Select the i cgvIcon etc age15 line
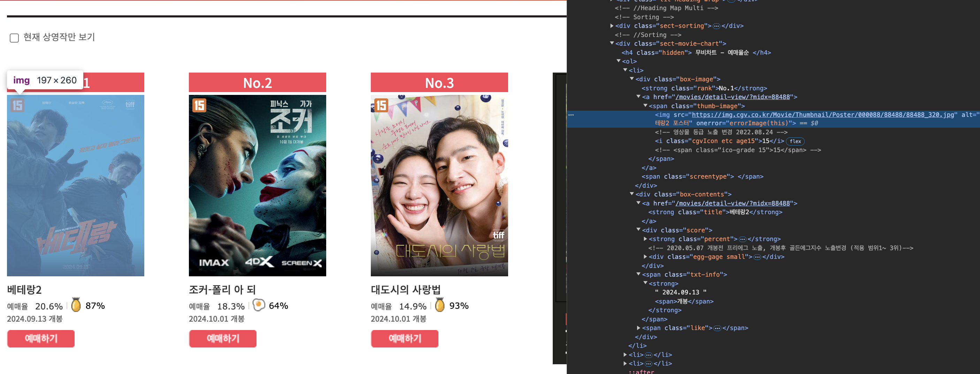This screenshot has height=374, width=980. pyautogui.click(x=719, y=141)
